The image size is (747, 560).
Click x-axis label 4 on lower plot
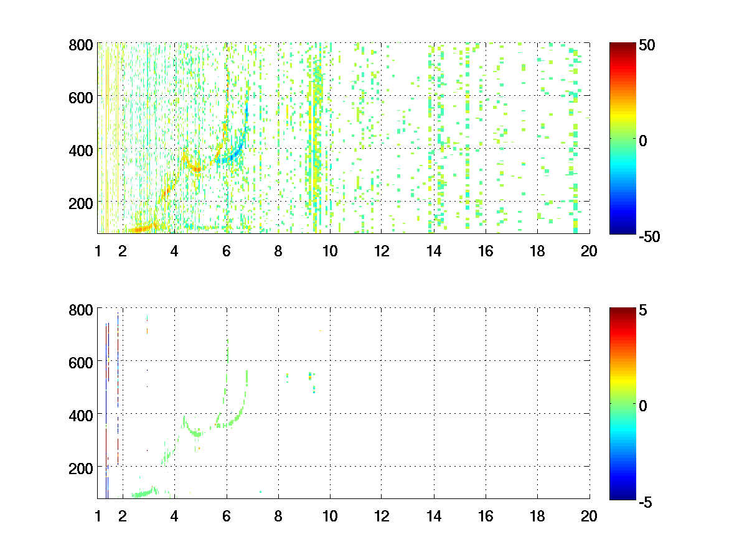pos(174,516)
